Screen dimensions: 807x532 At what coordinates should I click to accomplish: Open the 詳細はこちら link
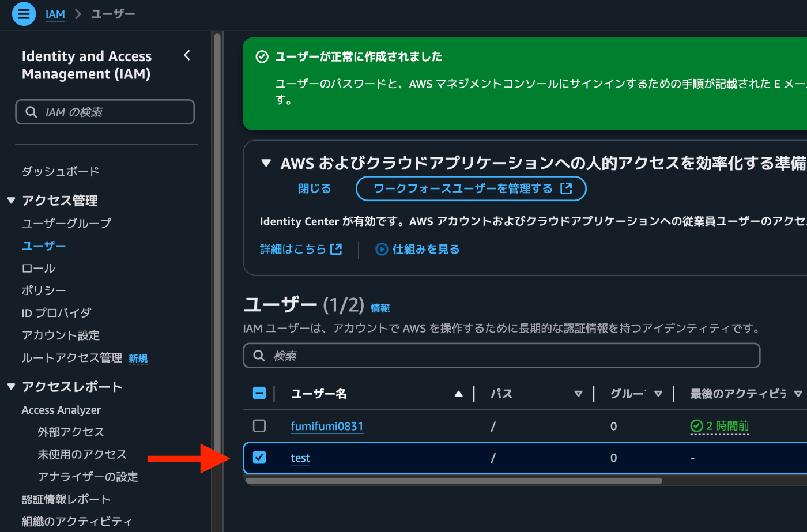(x=293, y=249)
